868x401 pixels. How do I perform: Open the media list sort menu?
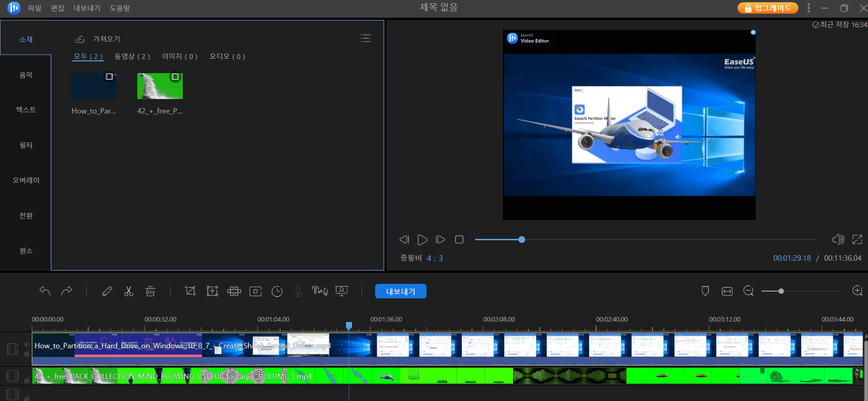366,39
